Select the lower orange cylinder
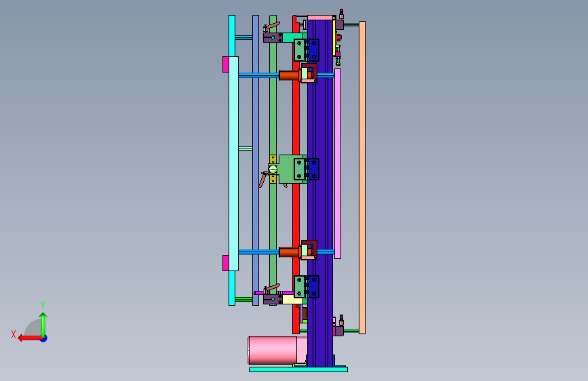This screenshot has width=588, height=381. click(289, 252)
